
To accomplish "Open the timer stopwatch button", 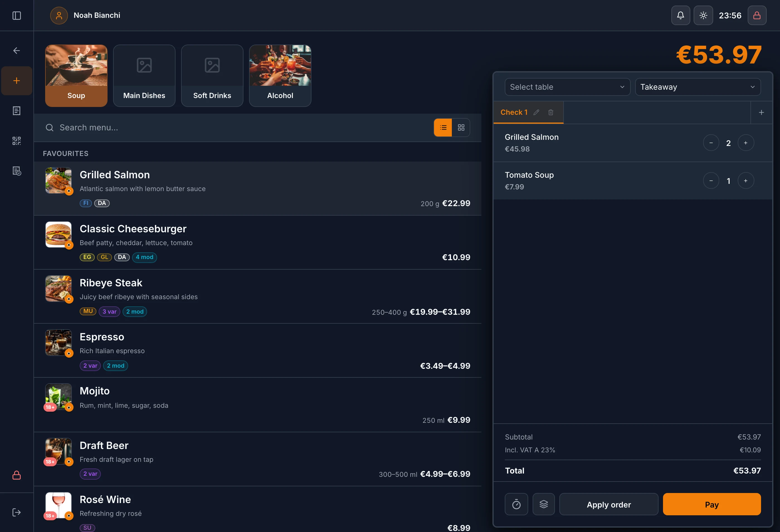I will (516, 504).
